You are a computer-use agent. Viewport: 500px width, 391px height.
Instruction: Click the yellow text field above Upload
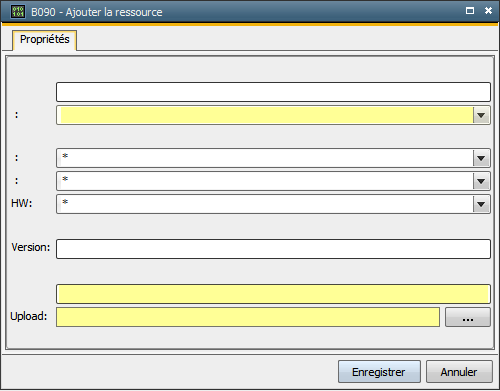[x=273, y=294]
